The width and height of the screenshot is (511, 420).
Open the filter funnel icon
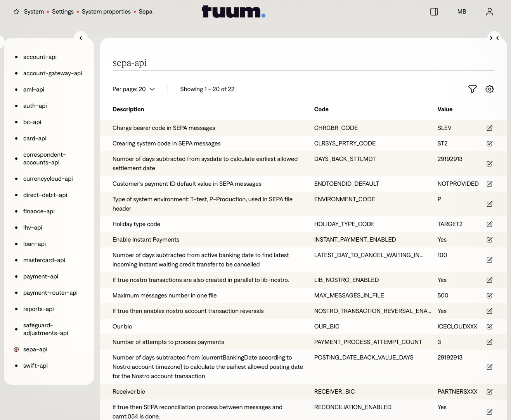coord(472,89)
